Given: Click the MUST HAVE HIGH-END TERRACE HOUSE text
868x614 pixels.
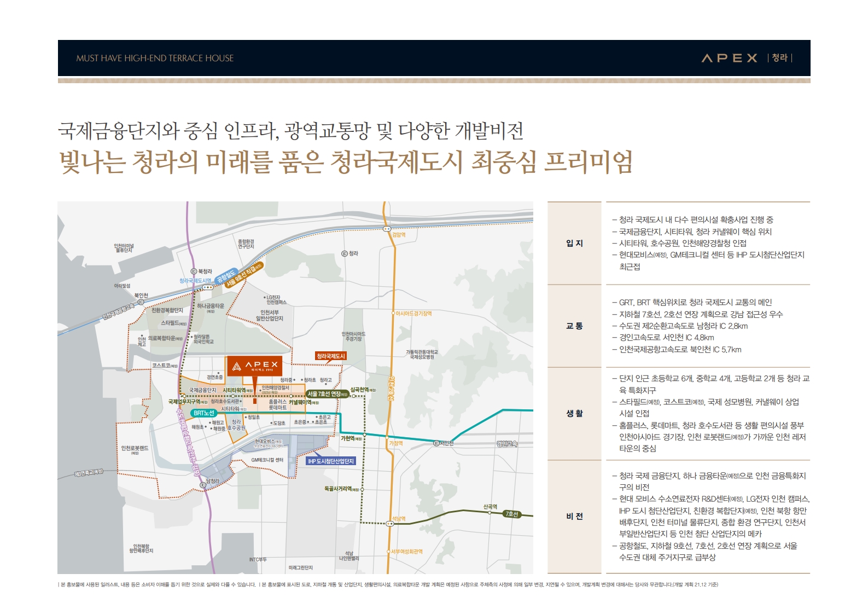Looking at the screenshot, I should pos(155,58).
